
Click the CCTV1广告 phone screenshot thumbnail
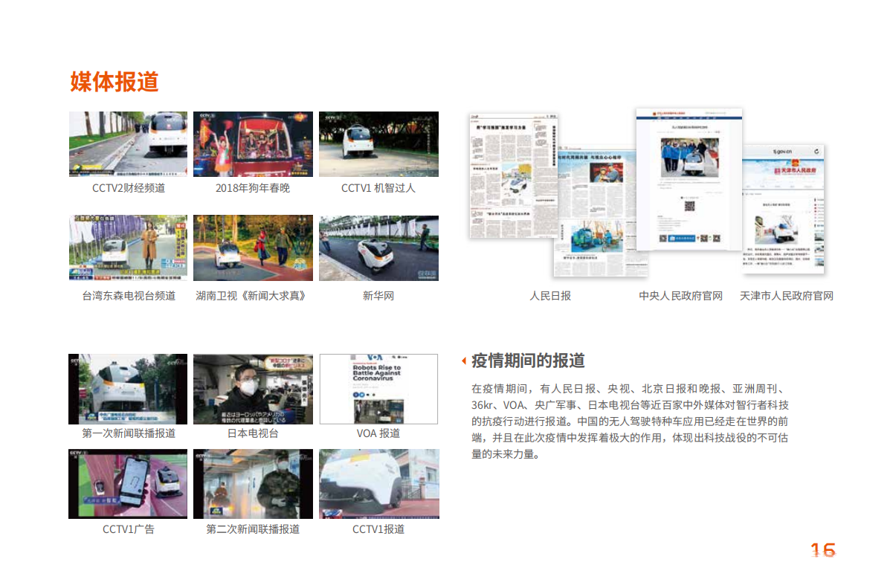tap(128, 484)
